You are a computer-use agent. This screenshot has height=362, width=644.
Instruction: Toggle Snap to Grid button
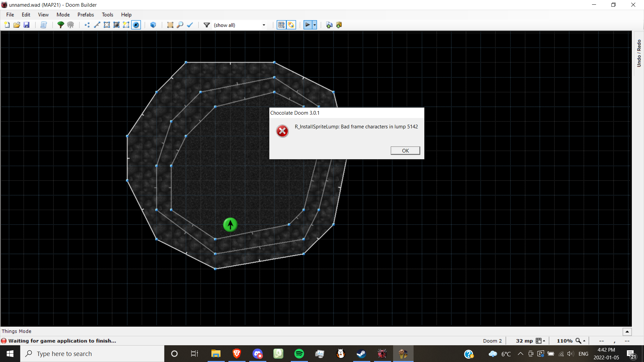pos(281,25)
